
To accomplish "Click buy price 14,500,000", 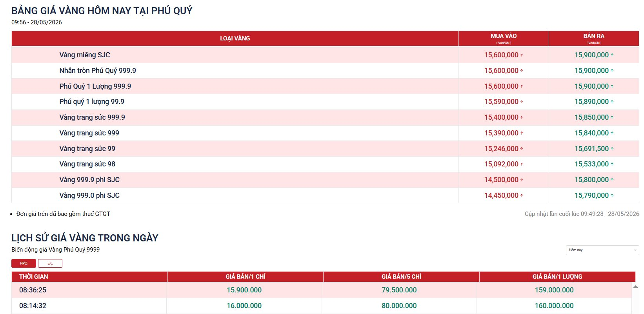I will [501, 180].
